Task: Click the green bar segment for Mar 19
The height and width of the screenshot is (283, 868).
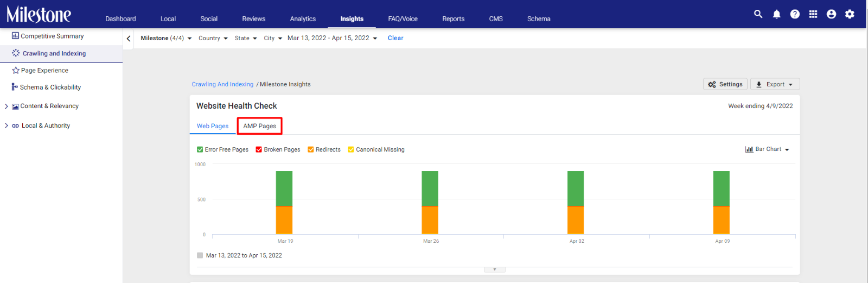Action: 284,188
